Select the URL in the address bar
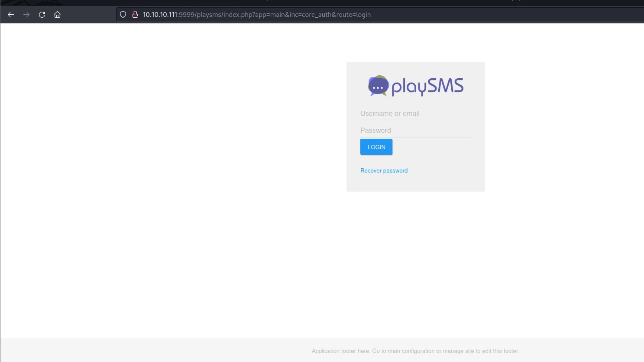The image size is (644, 362). tap(257, 15)
